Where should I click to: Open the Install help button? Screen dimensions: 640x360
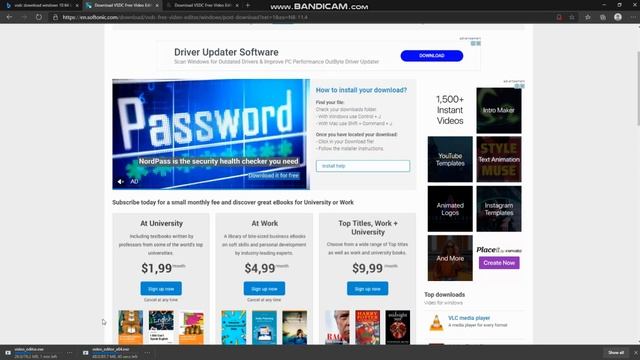(x=363, y=166)
